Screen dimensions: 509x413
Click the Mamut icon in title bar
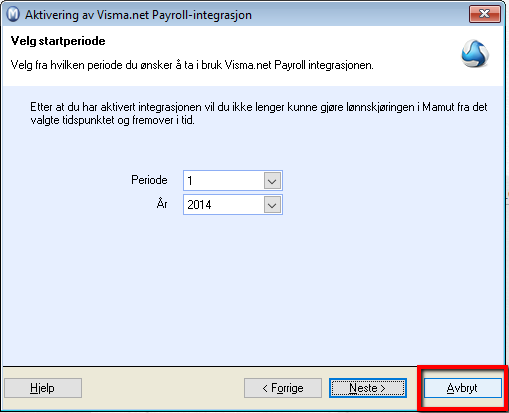13,15
